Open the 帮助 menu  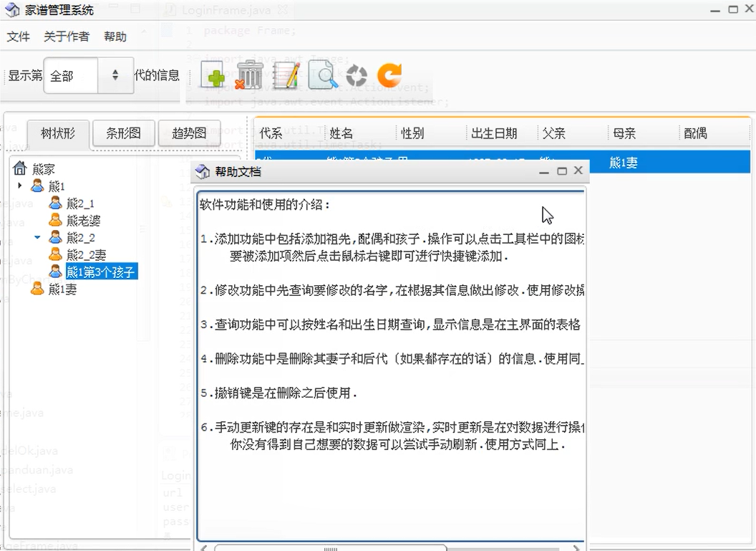click(115, 37)
